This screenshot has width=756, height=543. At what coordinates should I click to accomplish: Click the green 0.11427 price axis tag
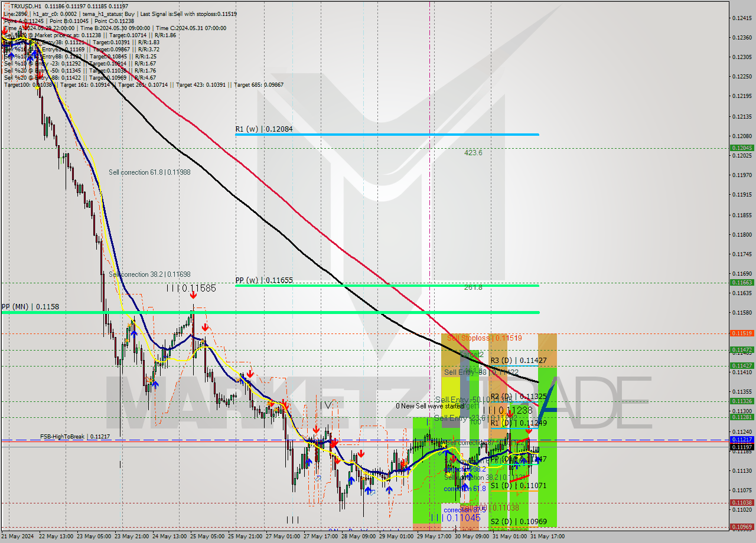(x=742, y=366)
